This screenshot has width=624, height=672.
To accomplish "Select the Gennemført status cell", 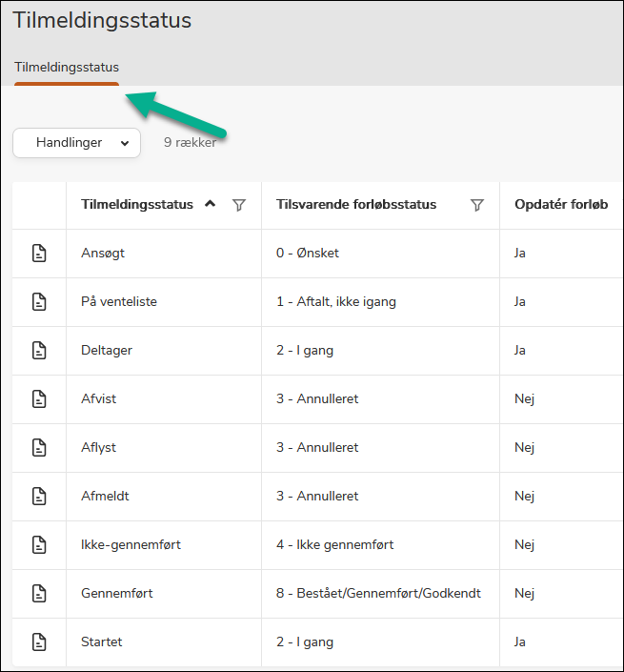I will click(117, 594).
